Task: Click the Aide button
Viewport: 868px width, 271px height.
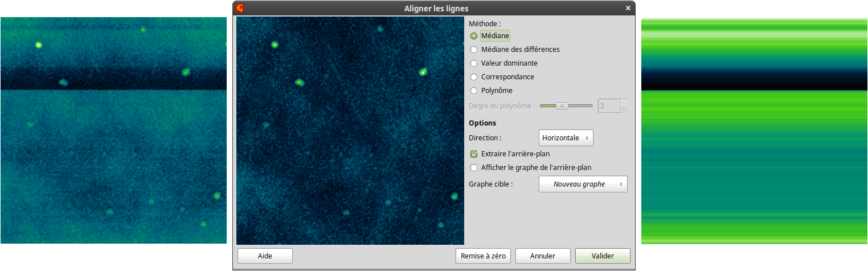Action: point(265,256)
